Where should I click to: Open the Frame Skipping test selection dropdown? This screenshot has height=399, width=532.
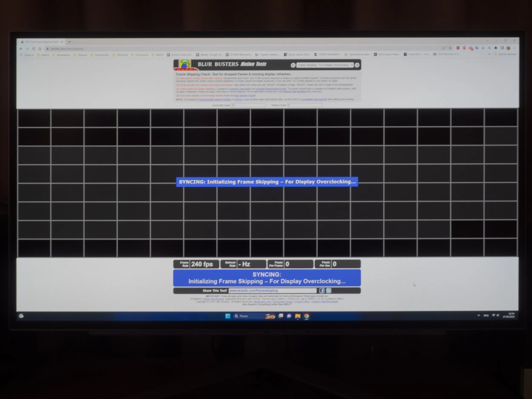325,65
